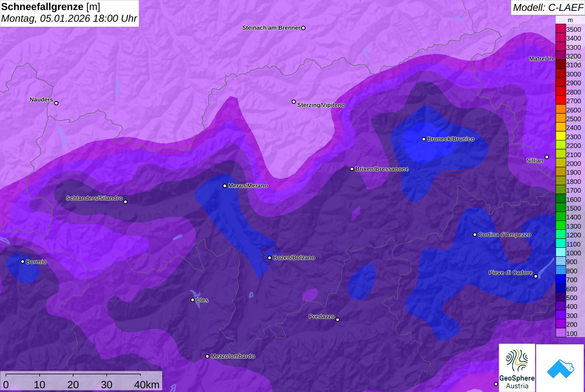Screen dimensions: 585x392
Task: Click the '1800' legend value
Action: pos(573,181)
